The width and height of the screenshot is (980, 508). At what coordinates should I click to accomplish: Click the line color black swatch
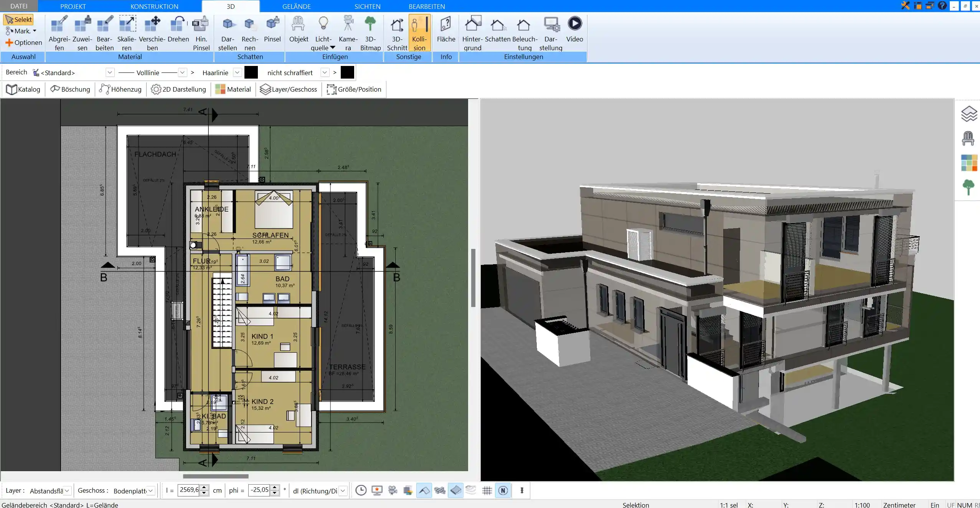(x=251, y=72)
